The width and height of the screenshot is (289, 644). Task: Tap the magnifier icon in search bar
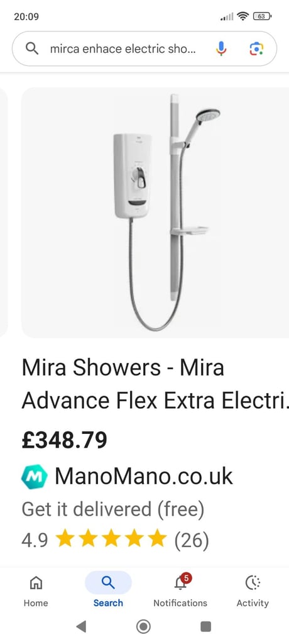(x=32, y=49)
